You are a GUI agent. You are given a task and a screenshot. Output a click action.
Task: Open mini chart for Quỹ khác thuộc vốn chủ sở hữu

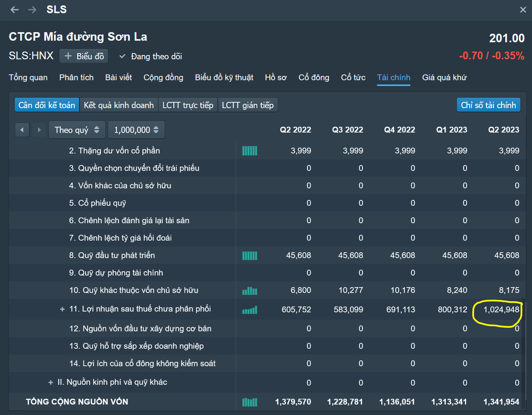pos(250,291)
